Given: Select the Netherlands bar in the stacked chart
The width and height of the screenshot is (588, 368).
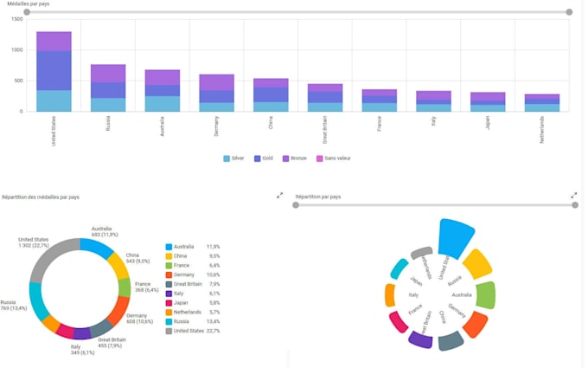Looking at the screenshot, I should coord(542,102).
